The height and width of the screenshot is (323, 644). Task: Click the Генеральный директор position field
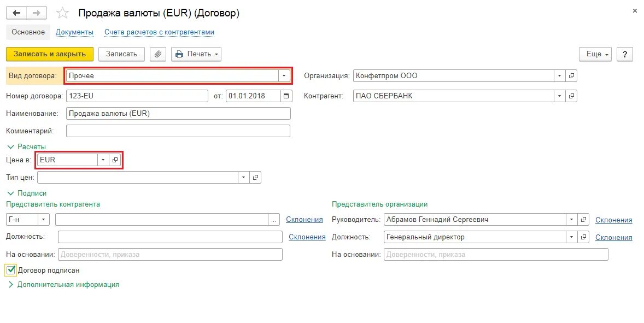[x=475, y=237]
